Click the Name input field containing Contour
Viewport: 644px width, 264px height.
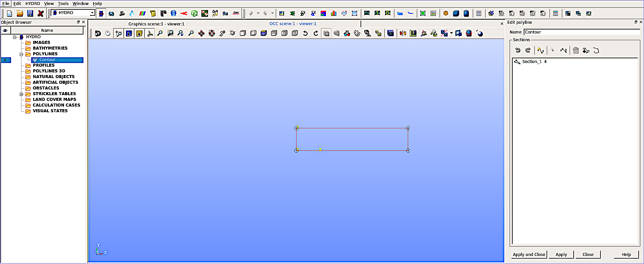click(581, 32)
